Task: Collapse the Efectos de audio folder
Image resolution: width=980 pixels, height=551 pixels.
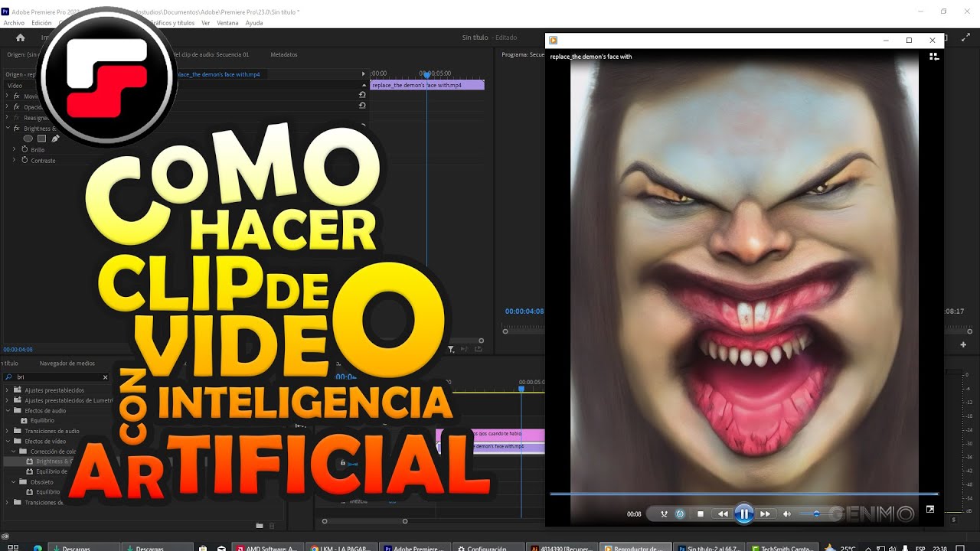Action: pyautogui.click(x=8, y=411)
